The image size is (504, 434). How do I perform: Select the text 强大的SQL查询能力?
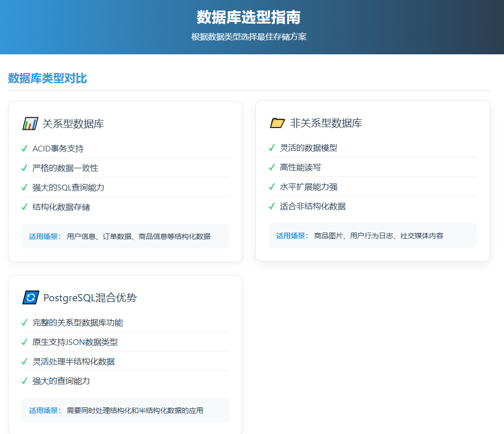pos(68,188)
